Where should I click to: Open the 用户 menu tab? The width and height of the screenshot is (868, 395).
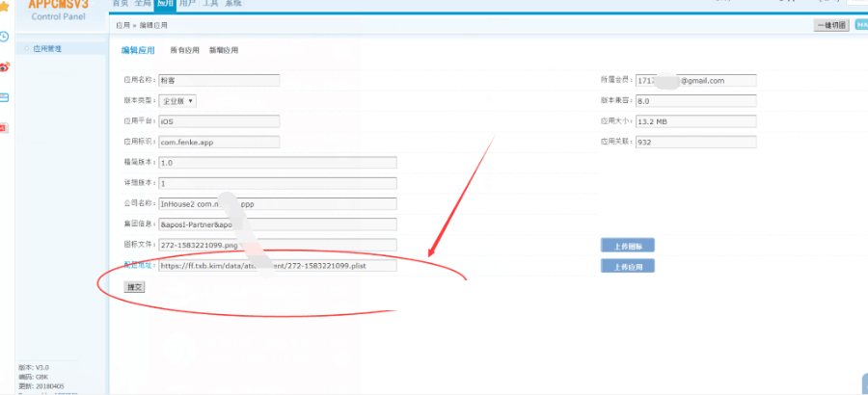click(188, 4)
